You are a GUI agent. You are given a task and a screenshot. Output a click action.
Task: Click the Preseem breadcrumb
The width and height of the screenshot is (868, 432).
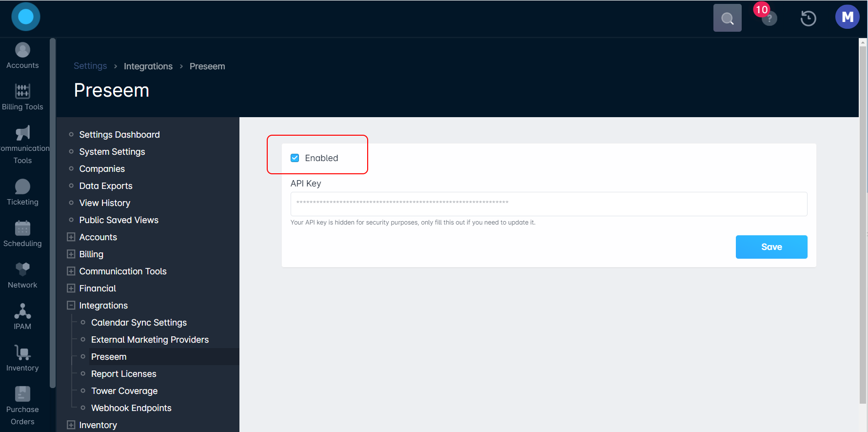pos(207,66)
